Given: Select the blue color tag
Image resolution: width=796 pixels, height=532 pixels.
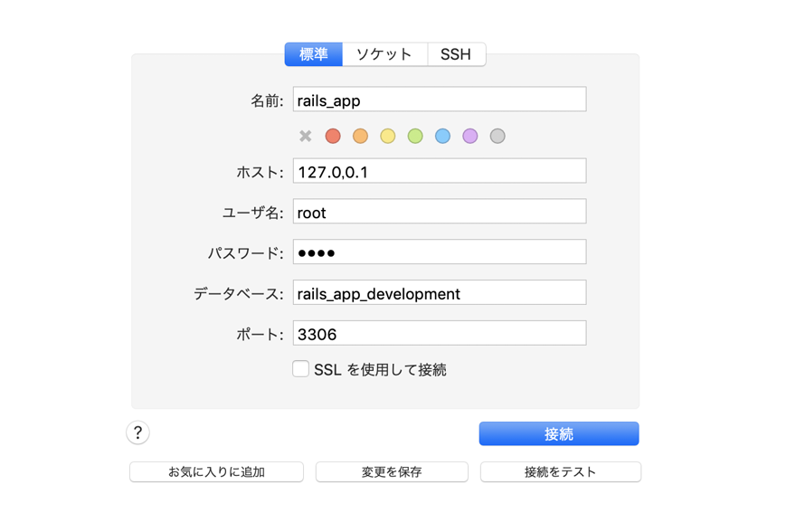Looking at the screenshot, I should coord(442,136).
